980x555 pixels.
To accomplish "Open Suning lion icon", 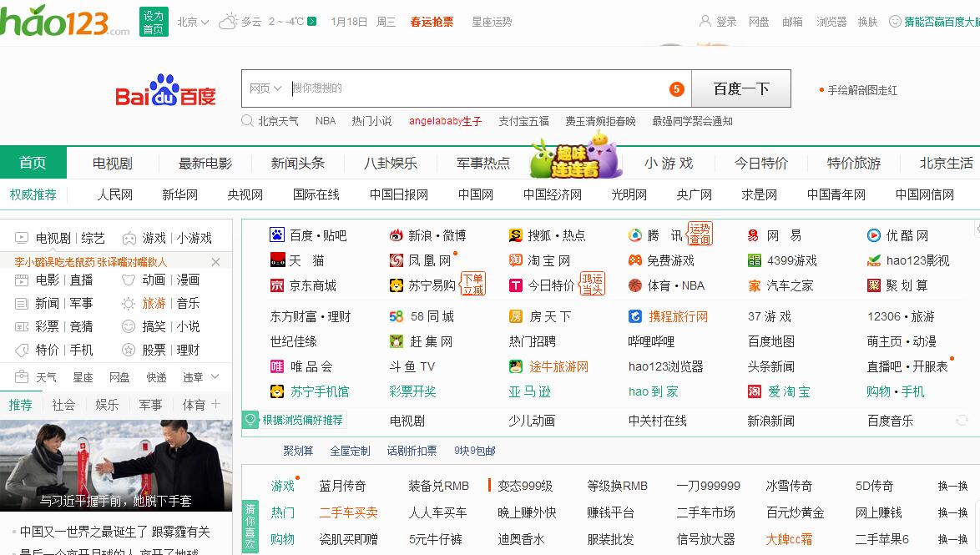I will coord(397,285).
